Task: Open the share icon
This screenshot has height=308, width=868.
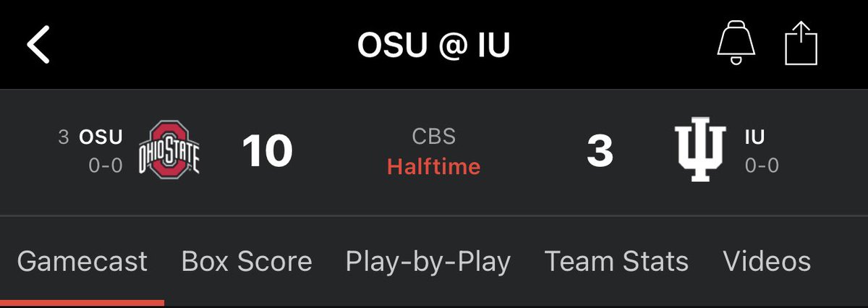Action: pos(801,45)
